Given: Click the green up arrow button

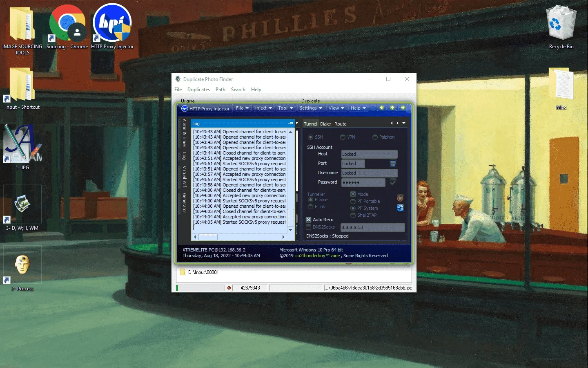Looking at the screenshot, I should 392,108.
